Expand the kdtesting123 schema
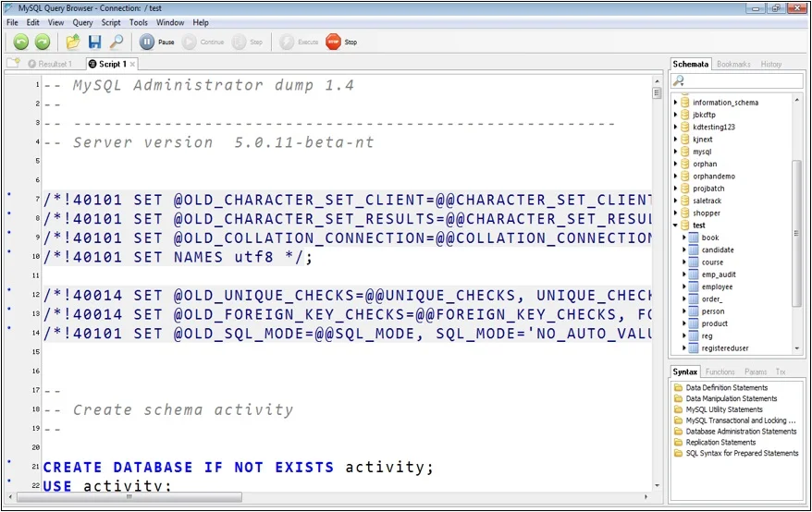 pos(675,127)
